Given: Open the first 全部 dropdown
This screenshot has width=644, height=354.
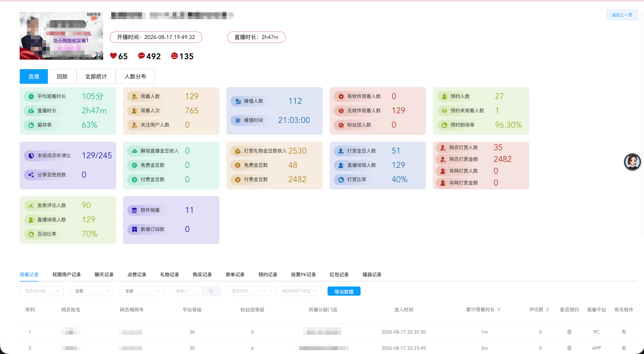Looking at the screenshot, I should pyautogui.click(x=92, y=291).
